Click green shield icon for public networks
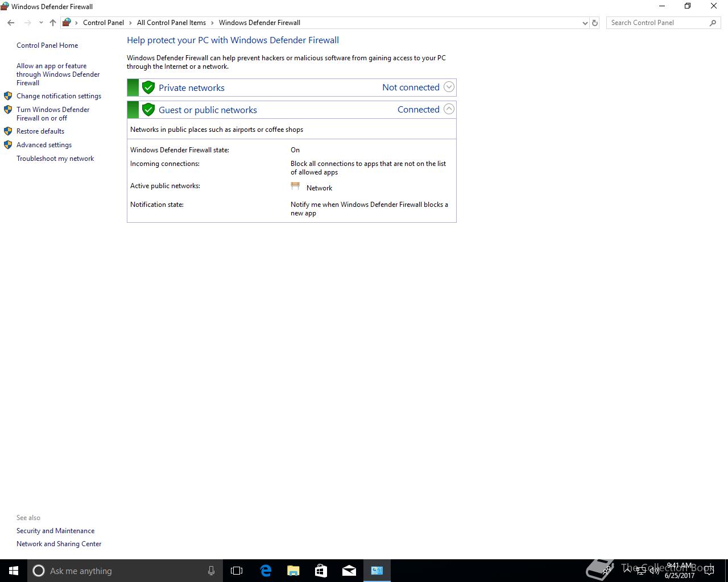The width and height of the screenshot is (728, 582). (x=148, y=110)
